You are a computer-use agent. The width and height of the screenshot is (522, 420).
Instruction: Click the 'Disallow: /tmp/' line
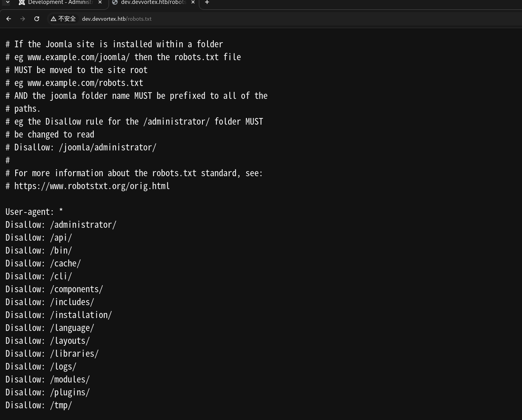(39, 405)
